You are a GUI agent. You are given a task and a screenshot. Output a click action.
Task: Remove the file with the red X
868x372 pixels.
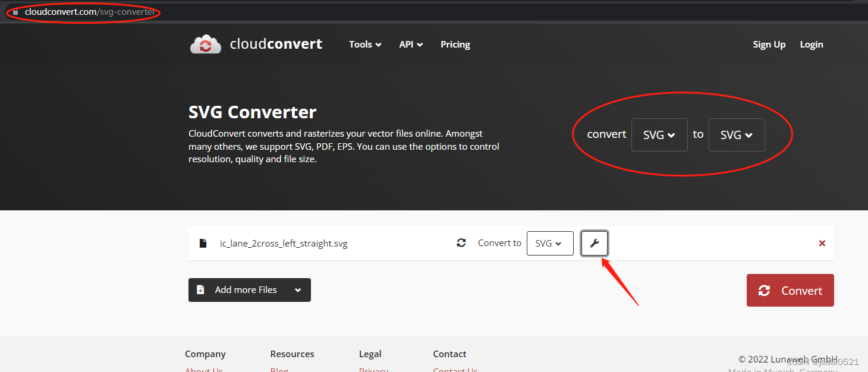click(822, 243)
